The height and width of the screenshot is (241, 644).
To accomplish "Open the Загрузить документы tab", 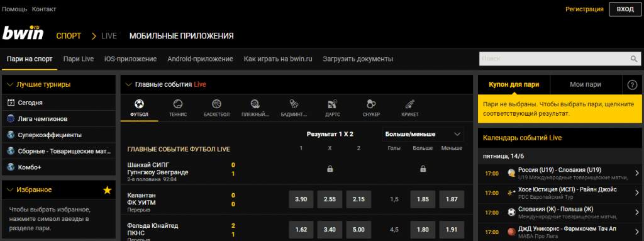I will point(358,59).
